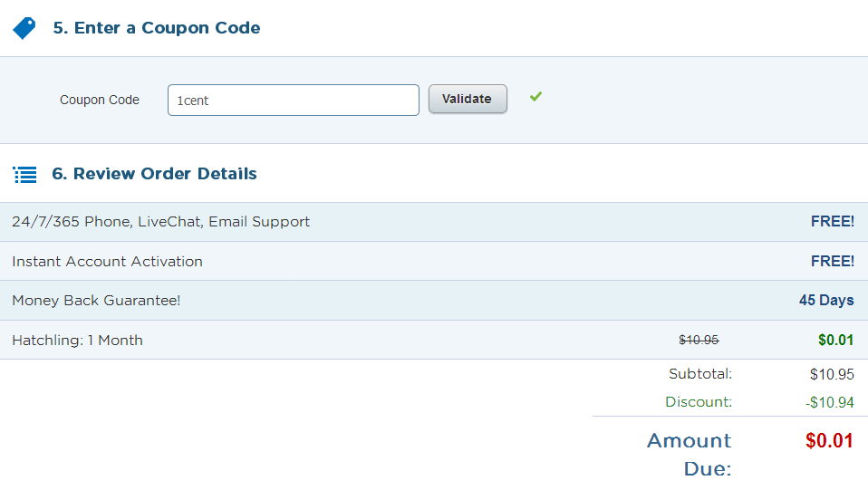
Task: Click the "5. Enter a Coupon Code" heading
Action: coord(157,28)
